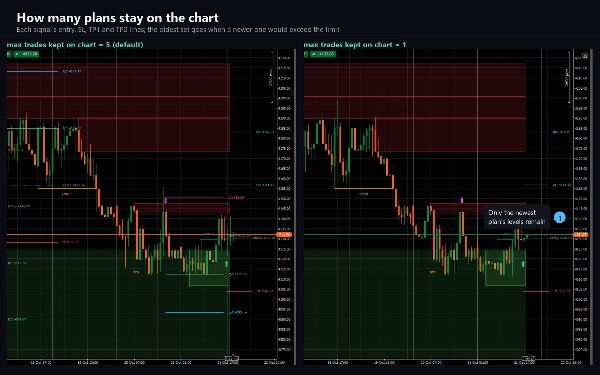Image resolution: width=600 pixels, height=375 pixels.
Task: Click the marker icon on the left chart's time axis
Action: coord(232,358)
